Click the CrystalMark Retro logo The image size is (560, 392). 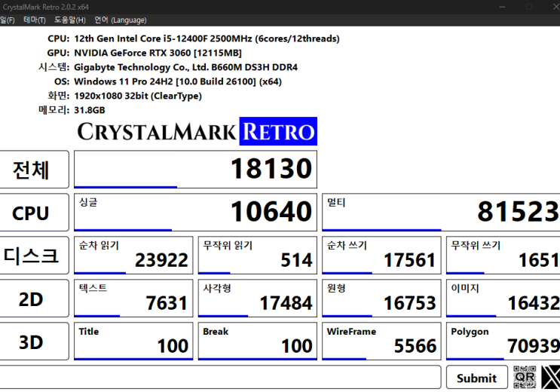(197, 131)
